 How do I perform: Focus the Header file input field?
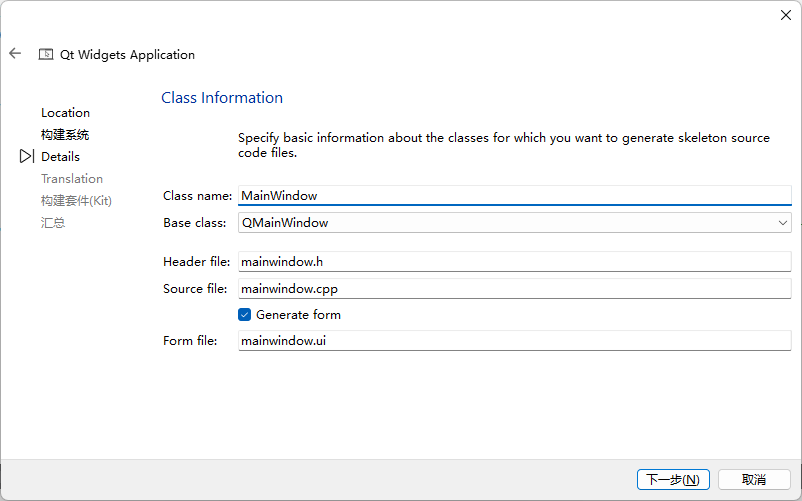coord(515,262)
